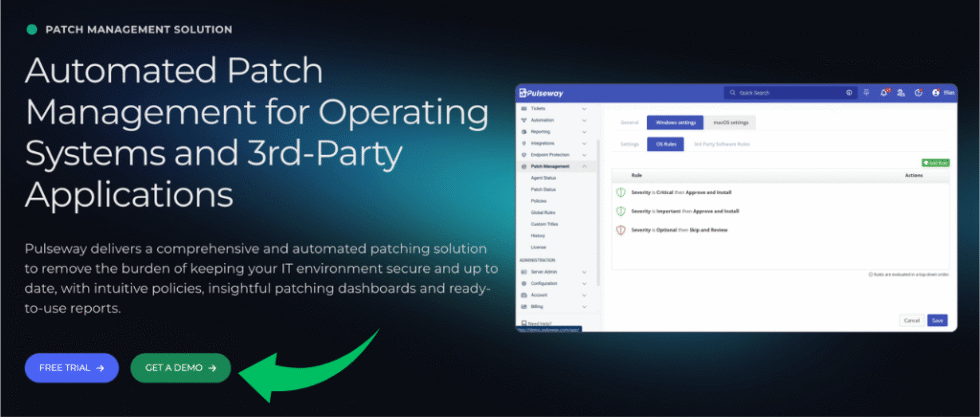Image resolution: width=980 pixels, height=417 pixels.
Task: Click the Tickets menu label
Action: 538,108
